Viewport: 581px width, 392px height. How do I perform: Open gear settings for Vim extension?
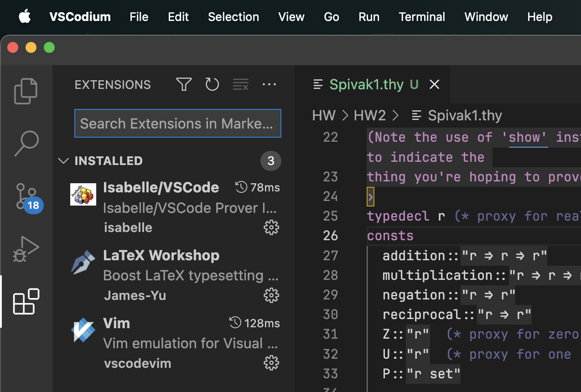pyautogui.click(x=271, y=363)
